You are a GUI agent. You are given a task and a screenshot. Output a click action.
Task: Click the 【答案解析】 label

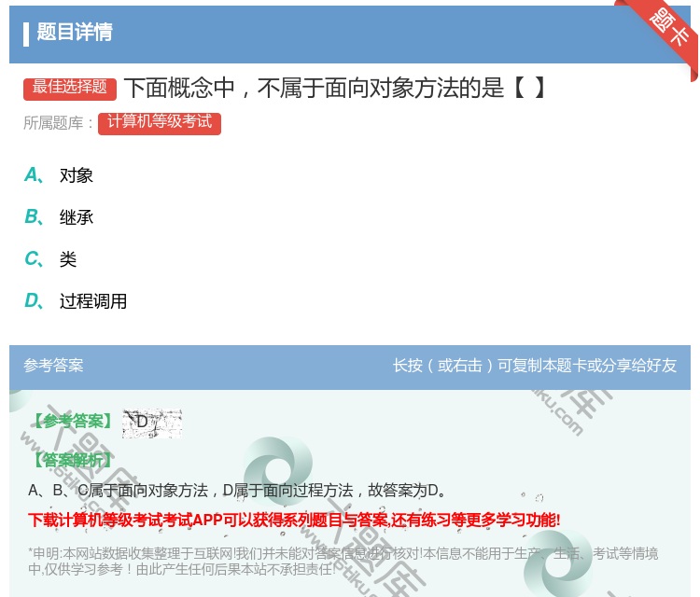tap(73, 460)
